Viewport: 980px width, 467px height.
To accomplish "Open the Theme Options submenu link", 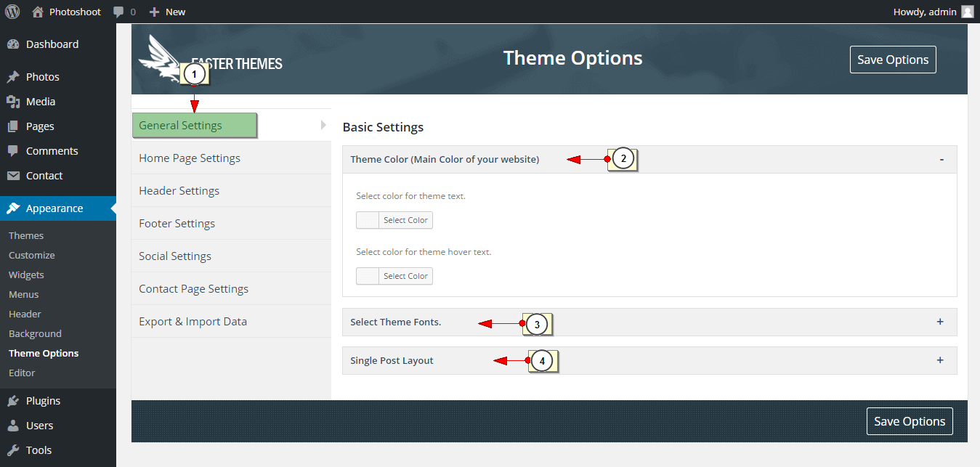I will click(44, 353).
